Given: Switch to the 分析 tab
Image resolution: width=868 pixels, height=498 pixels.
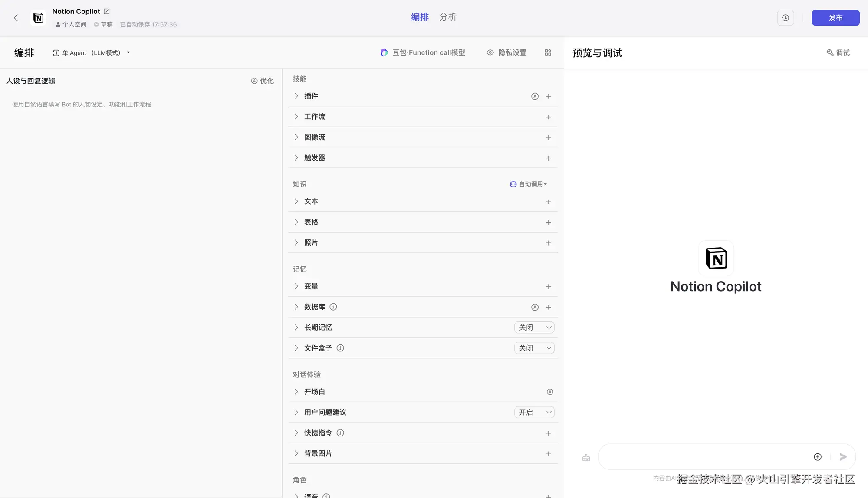Looking at the screenshot, I should [447, 17].
